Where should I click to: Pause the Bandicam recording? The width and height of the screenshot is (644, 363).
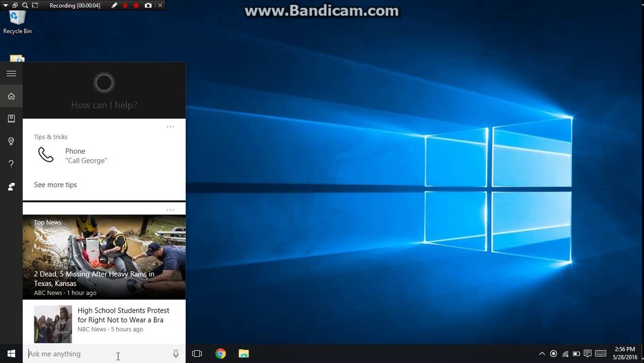point(125,6)
